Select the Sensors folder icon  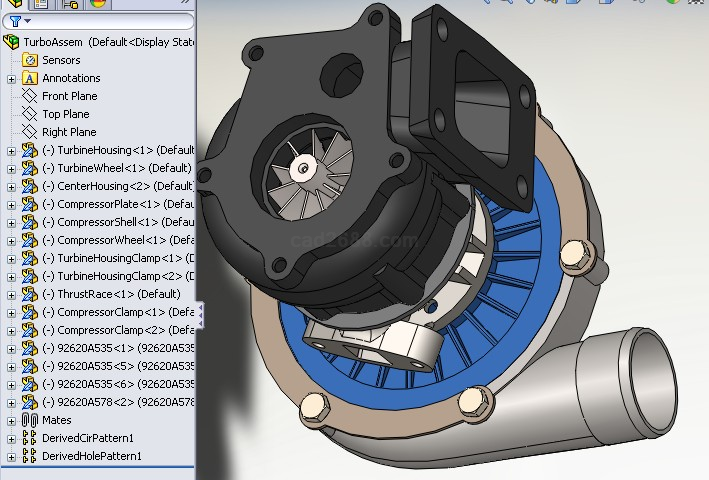point(30,60)
